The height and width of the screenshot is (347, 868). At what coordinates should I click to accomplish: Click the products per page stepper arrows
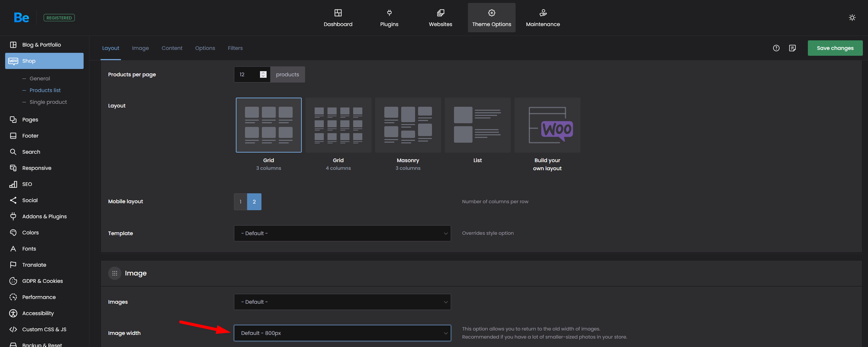[263, 74]
